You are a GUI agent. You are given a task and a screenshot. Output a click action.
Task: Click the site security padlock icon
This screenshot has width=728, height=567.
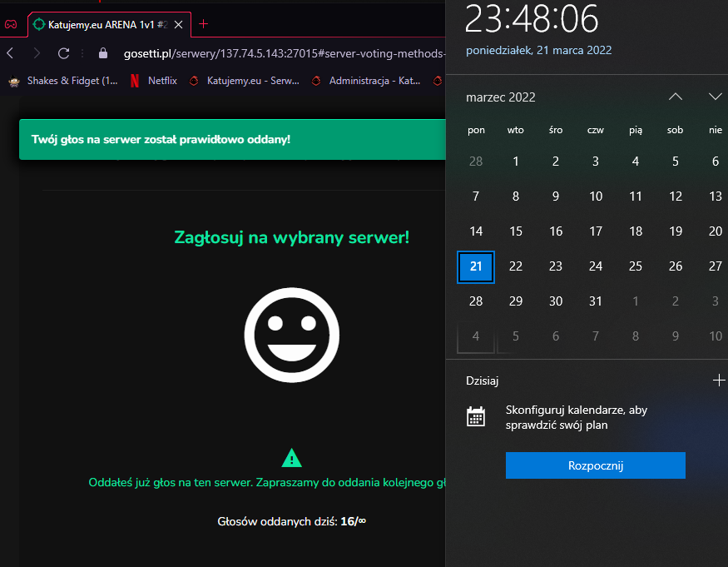point(103,53)
